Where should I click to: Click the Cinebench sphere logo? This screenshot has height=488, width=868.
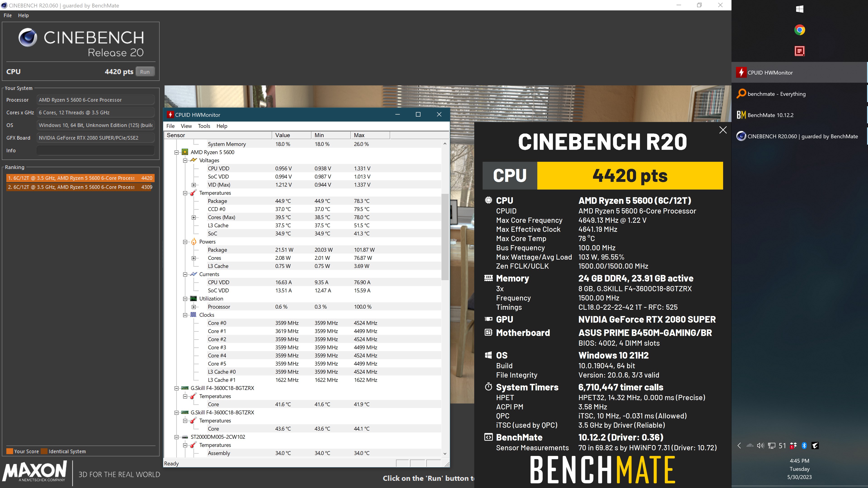pos(28,37)
